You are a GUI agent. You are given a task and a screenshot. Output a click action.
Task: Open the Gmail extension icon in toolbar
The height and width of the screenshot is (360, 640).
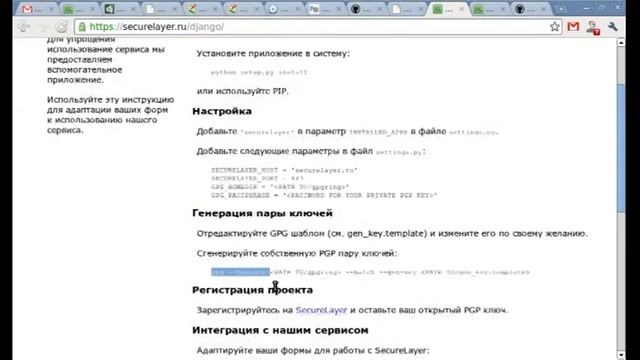click(x=573, y=27)
